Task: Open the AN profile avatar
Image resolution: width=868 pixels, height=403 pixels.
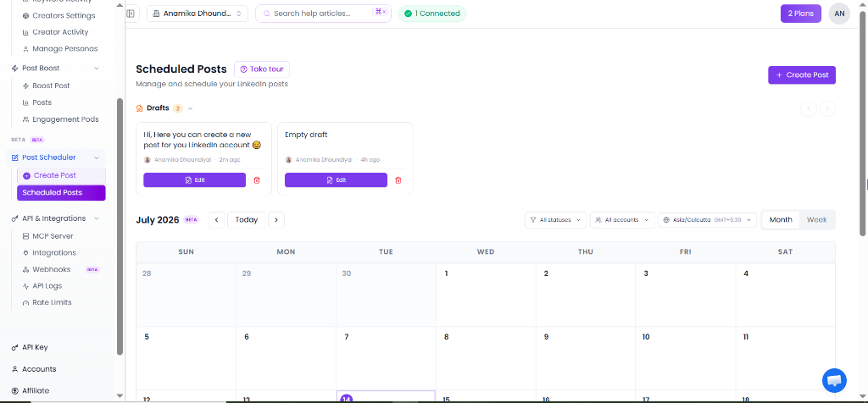Action: click(839, 14)
